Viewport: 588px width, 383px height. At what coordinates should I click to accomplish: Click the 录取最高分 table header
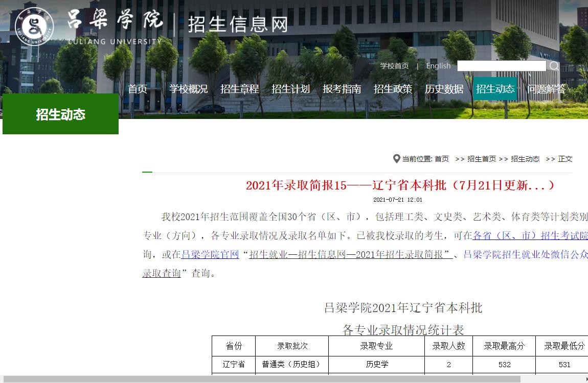504,346
